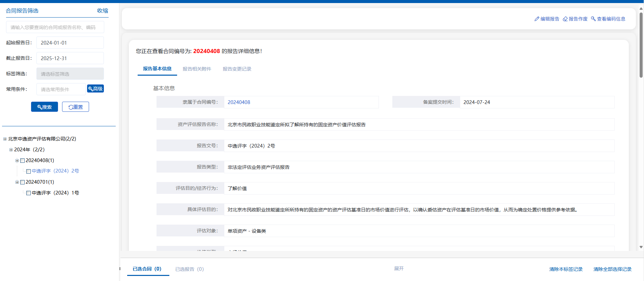Switch to the 报告相关附件 tab
This screenshot has height=281, width=644.
pyautogui.click(x=197, y=69)
